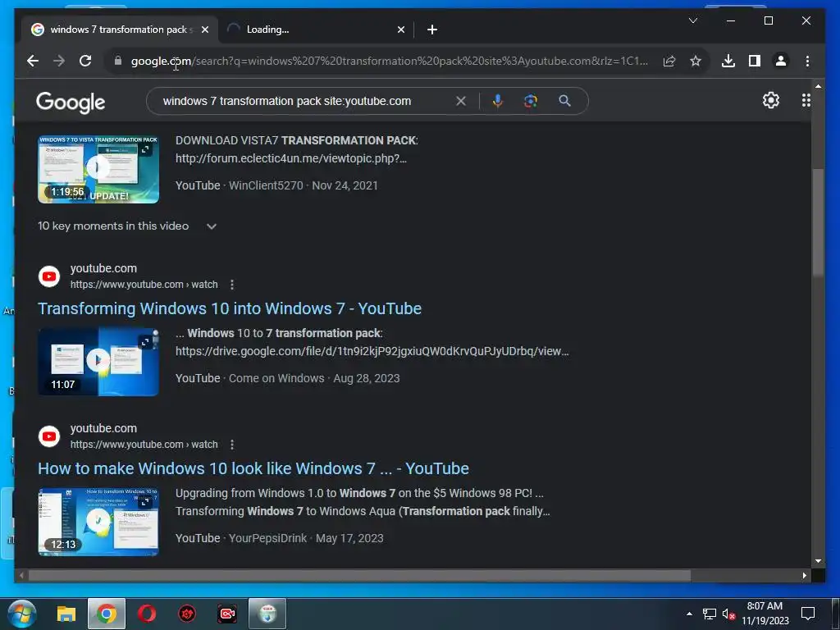This screenshot has width=840, height=630.
Task: Open options for Transforming Windows 10 result
Action: pos(232,285)
